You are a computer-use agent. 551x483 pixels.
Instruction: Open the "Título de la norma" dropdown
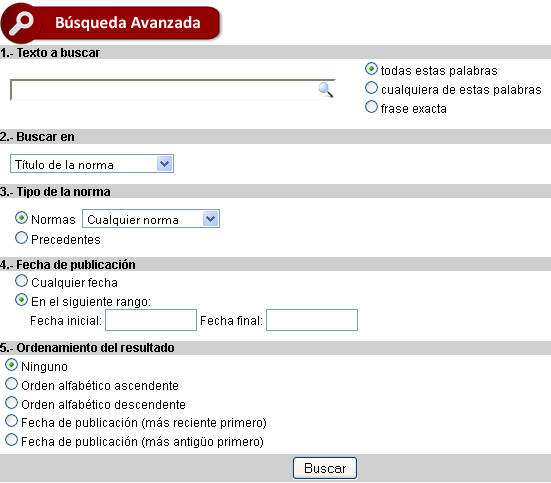pyautogui.click(x=92, y=164)
